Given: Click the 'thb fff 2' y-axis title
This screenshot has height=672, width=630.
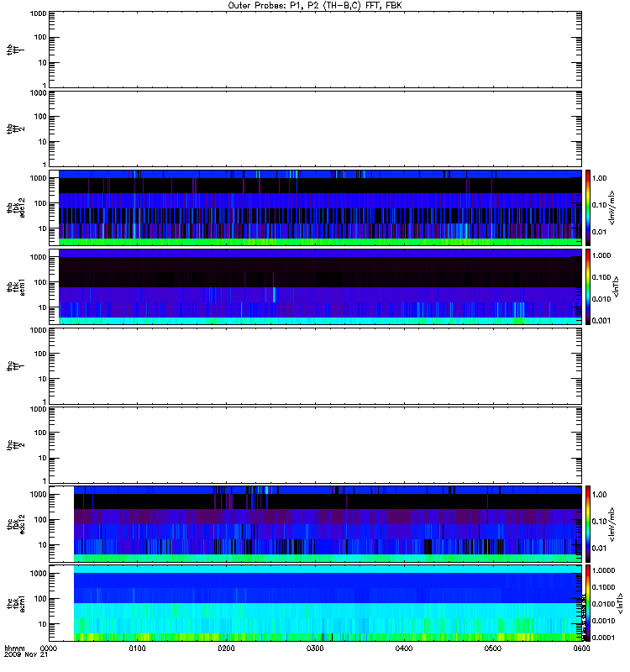Looking at the screenshot, I should (15, 129).
